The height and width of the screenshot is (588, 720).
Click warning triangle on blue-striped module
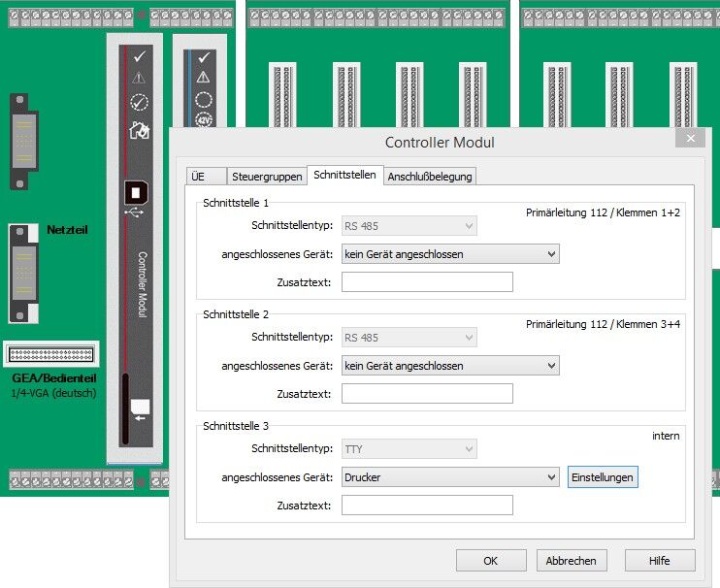tap(203, 77)
